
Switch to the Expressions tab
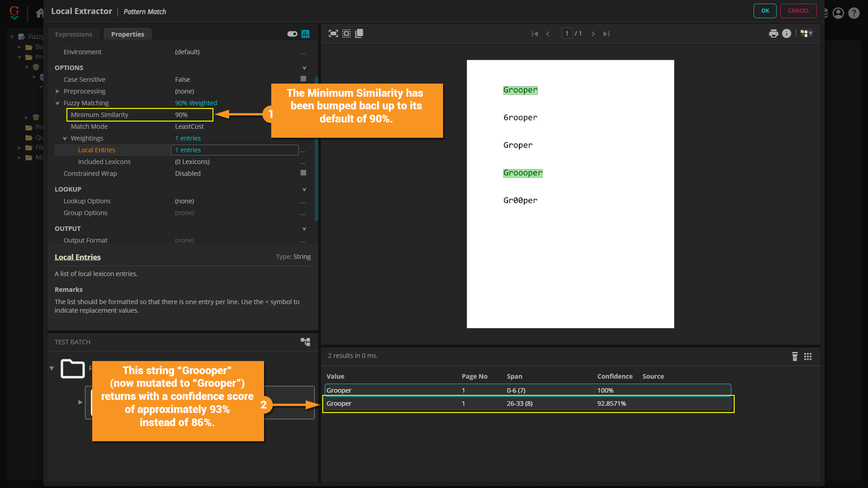click(74, 34)
